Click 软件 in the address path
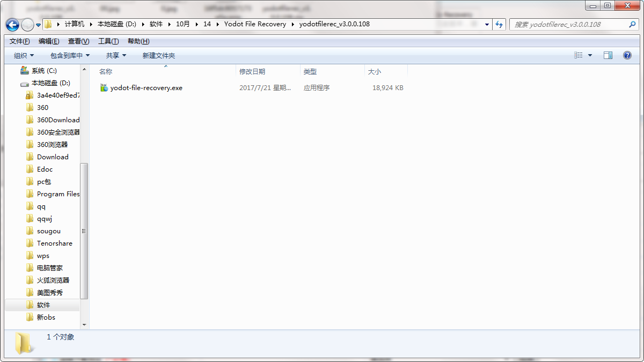 (156, 24)
